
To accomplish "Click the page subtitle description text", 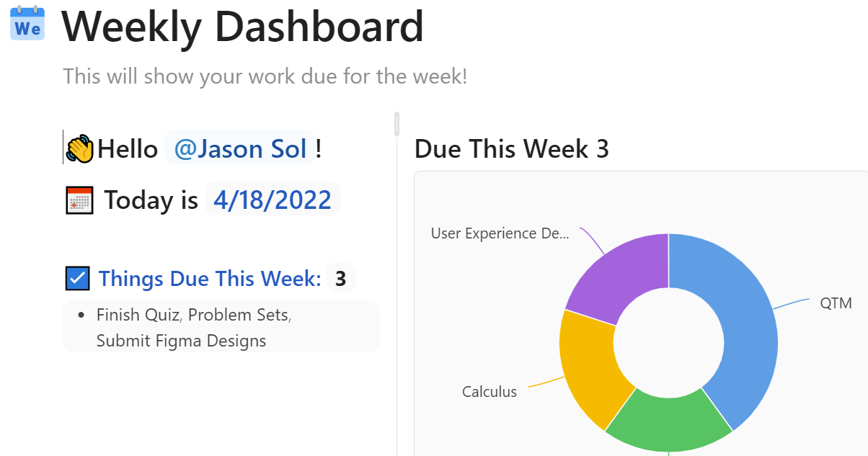I will pyautogui.click(x=265, y=76).
